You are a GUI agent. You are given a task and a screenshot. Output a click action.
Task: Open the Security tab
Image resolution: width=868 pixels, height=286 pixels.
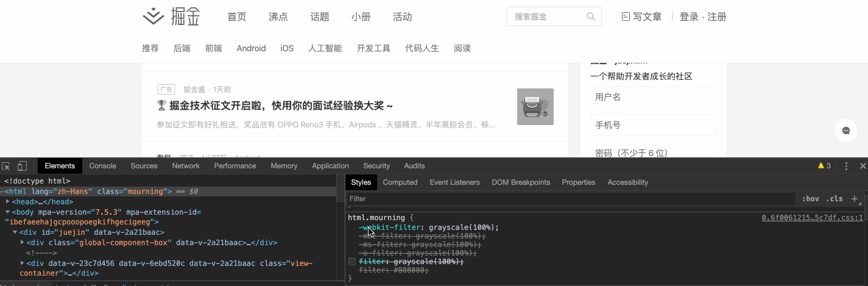376,166
